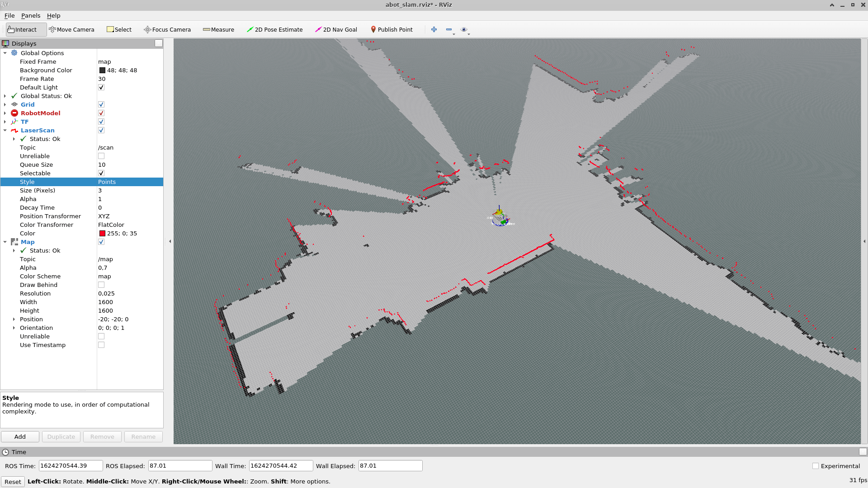Select the 2D Pose Estimate tool
This screenshot has width=868, height=488.
click(274, 29)
